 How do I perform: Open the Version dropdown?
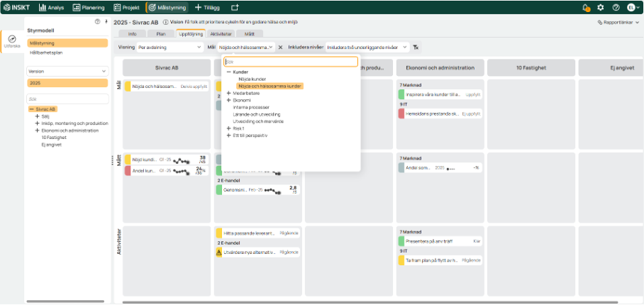click(67, 71)
